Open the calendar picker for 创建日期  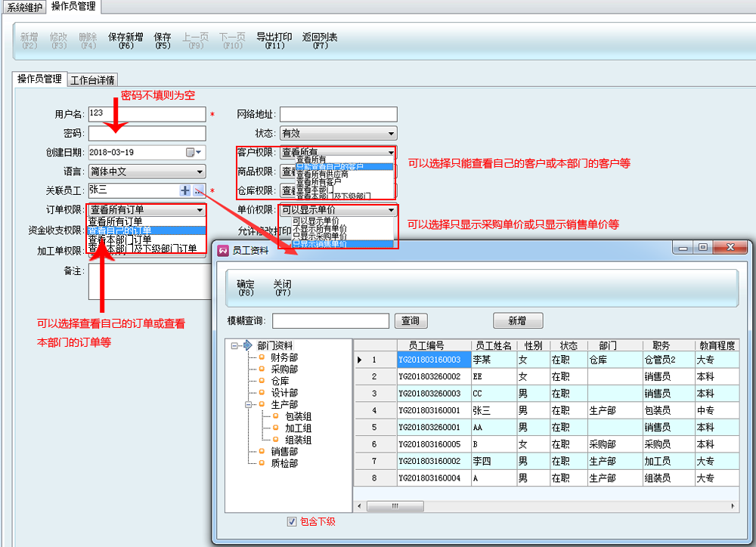point(191,153)
